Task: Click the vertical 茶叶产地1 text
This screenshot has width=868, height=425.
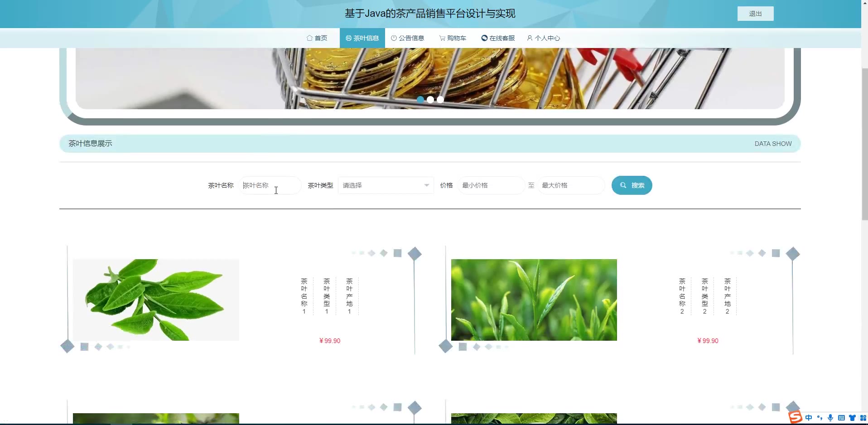Action: pyautogui.click(x=349, y=296)
